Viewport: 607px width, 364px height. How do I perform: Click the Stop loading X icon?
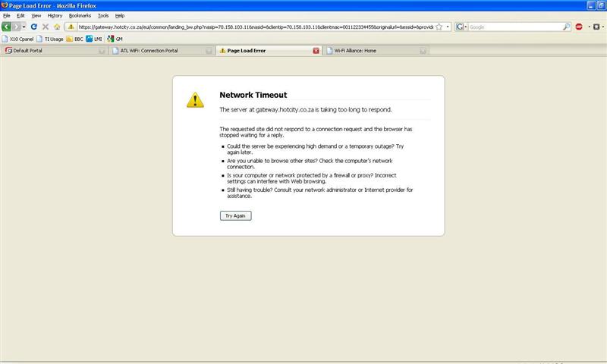click(x=46, y=27)
